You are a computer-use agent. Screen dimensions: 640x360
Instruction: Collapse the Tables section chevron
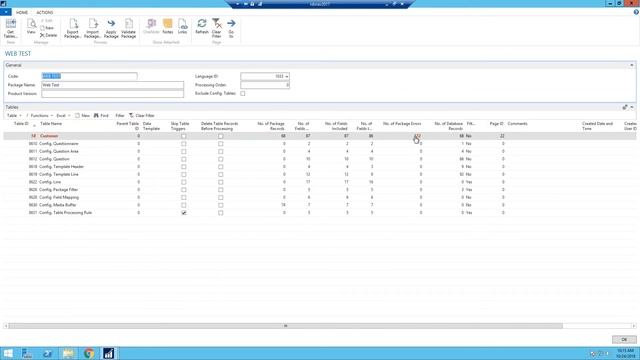click(x=632, y=107)
